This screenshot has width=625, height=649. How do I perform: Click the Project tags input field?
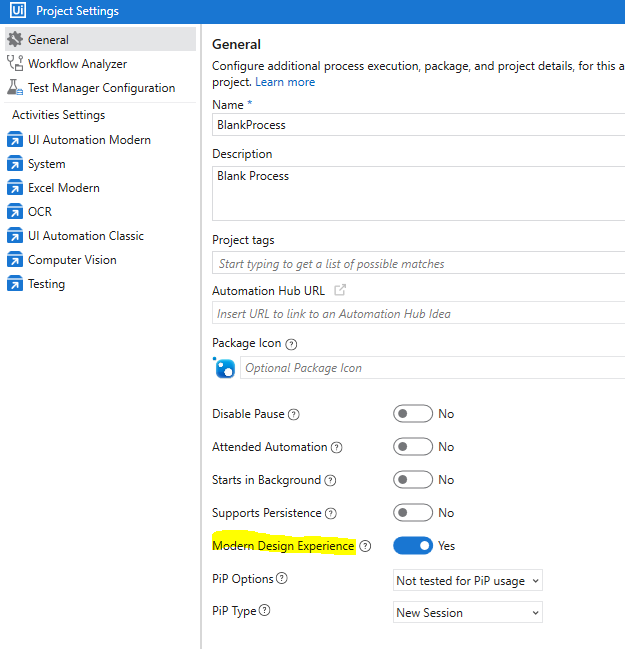[x=418, y=262]
